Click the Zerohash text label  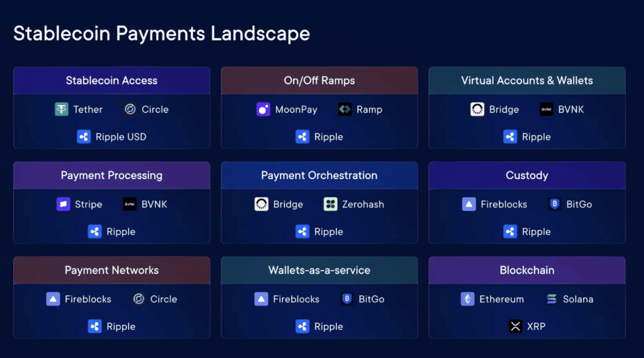point(363,204)
